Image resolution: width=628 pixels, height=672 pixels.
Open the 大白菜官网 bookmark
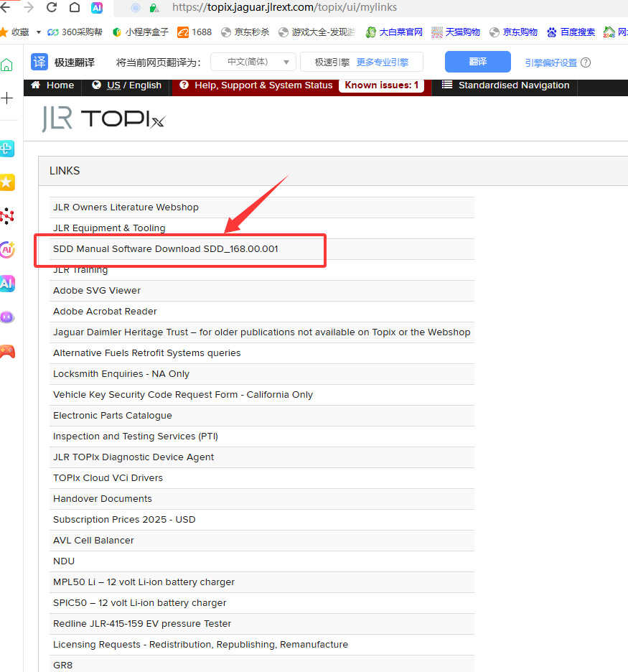pos(394,32)
